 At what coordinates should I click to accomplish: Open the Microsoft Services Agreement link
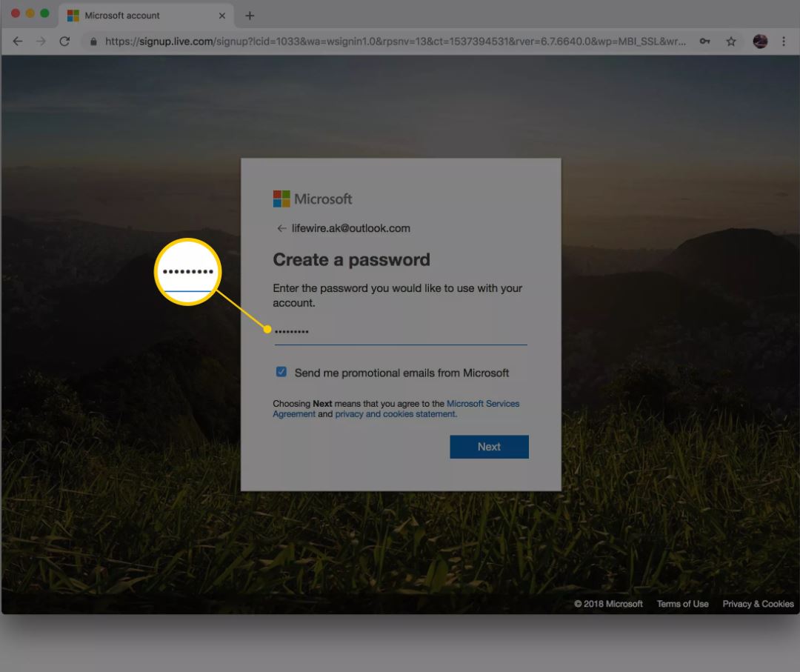pos(396,408)
